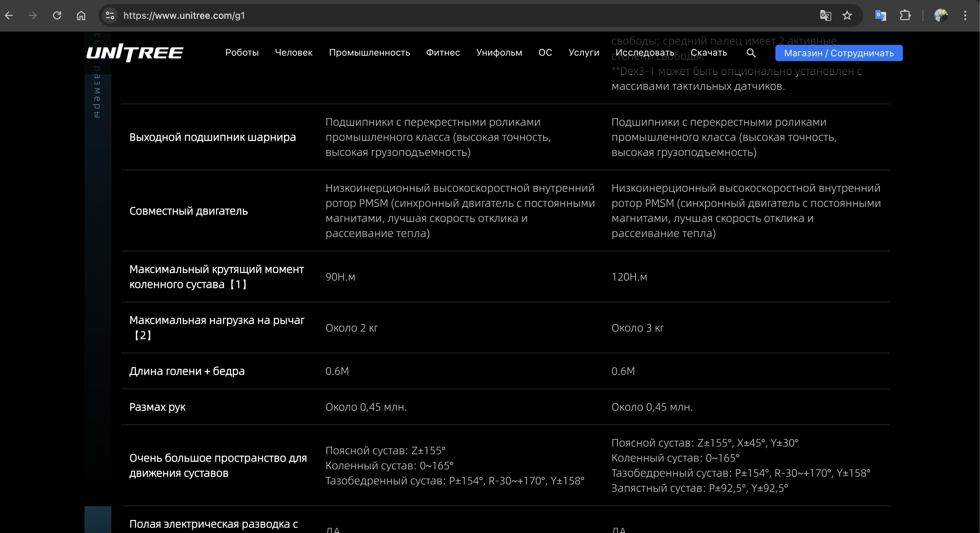Open the Chrome three-dot menu
This screenshot has height=533, width=980.
click(965, 15)
